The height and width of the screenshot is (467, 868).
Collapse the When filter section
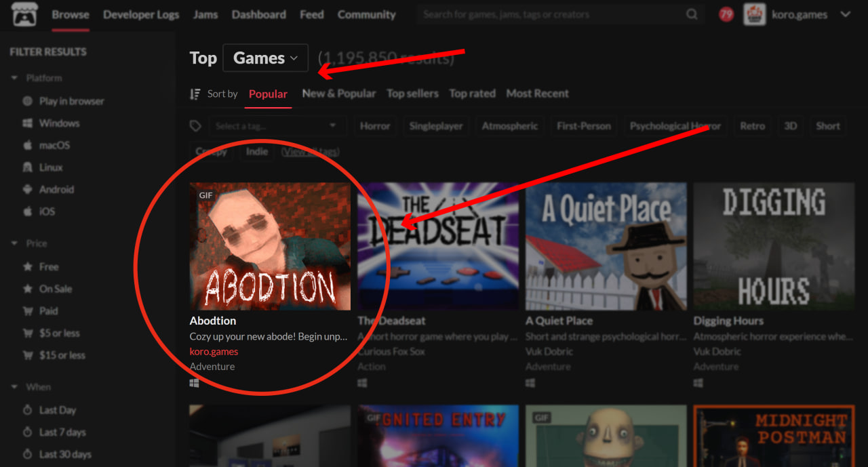(30, 387)
